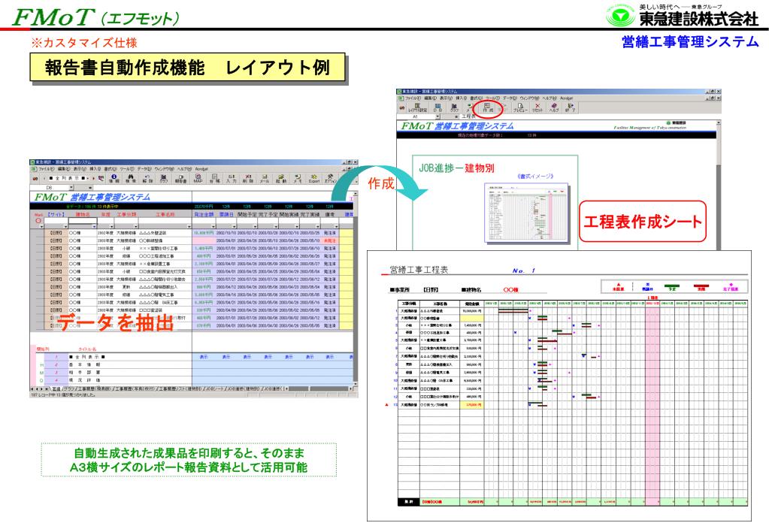Select the 営繕 sheet tab
This screenshot has width=769, height=532.
point(56,388)
